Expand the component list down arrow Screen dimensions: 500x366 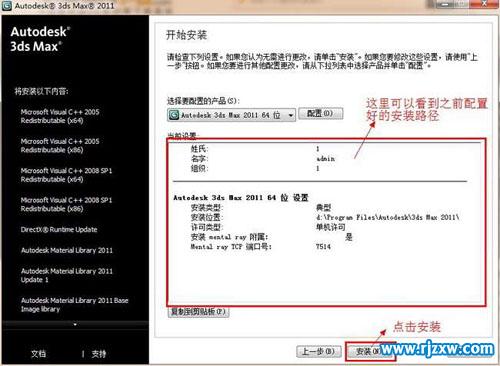coord(75,324)
